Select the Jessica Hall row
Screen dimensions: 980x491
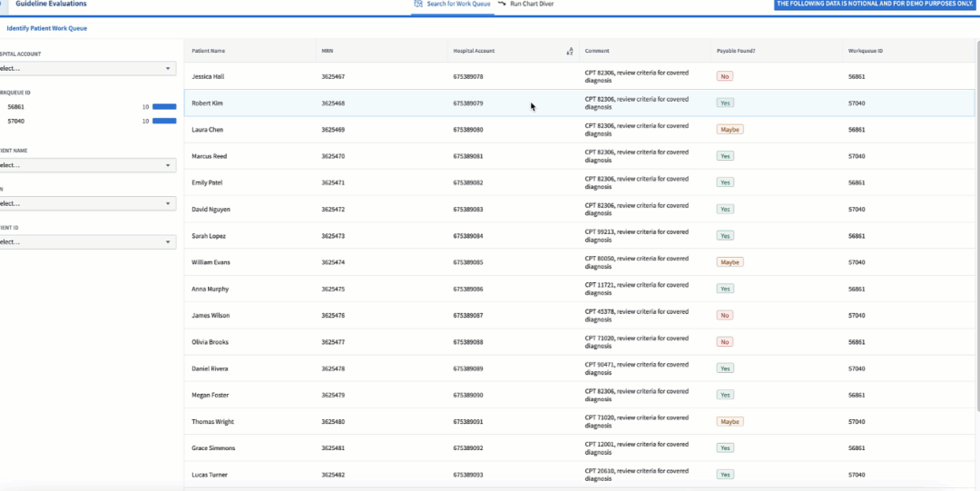(579, 76)
